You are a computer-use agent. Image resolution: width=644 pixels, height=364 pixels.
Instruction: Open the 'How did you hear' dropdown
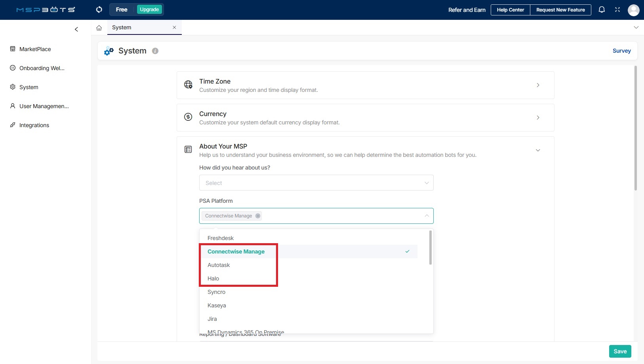click(x=316, y=183)
